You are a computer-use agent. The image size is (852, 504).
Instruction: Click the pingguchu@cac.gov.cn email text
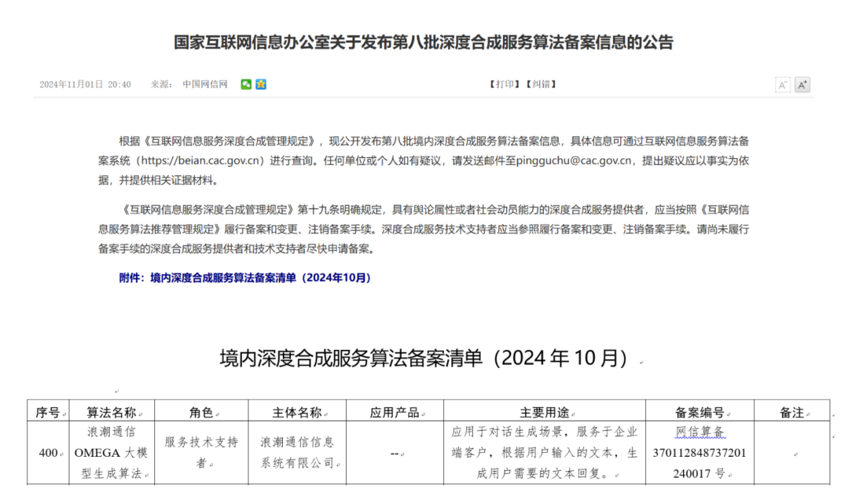point(574,161)
